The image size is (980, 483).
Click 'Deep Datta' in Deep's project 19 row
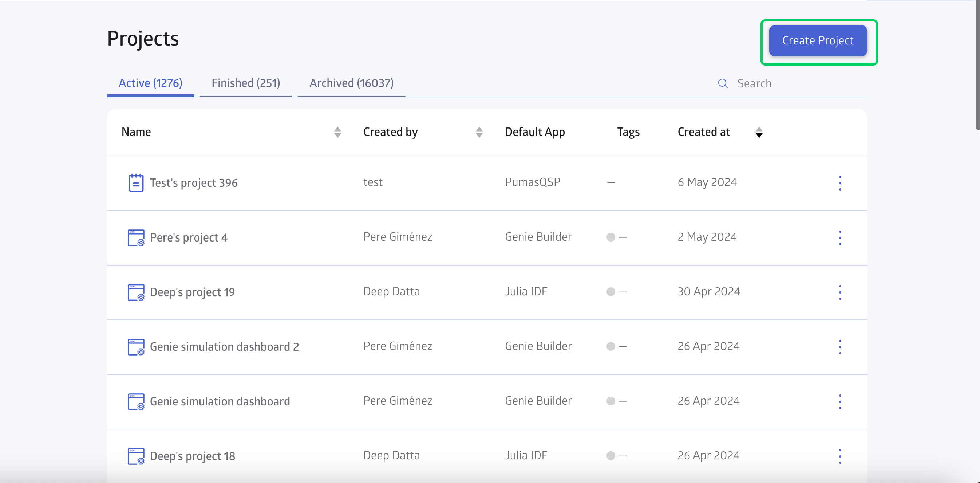point(391,291)
